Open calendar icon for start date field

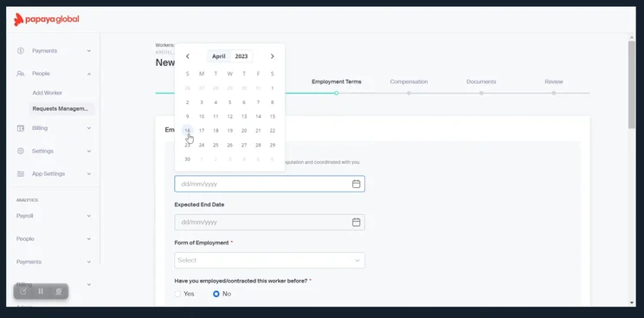pos(356,184)
